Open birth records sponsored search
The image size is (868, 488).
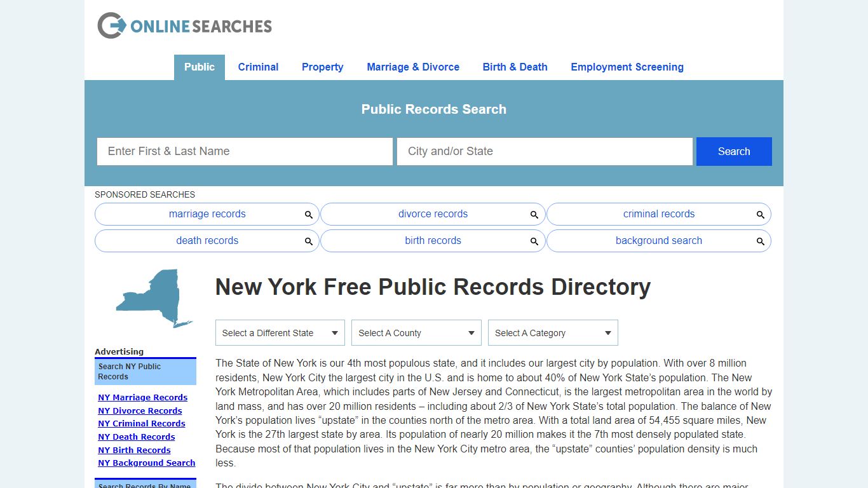(x=433, y=241)
